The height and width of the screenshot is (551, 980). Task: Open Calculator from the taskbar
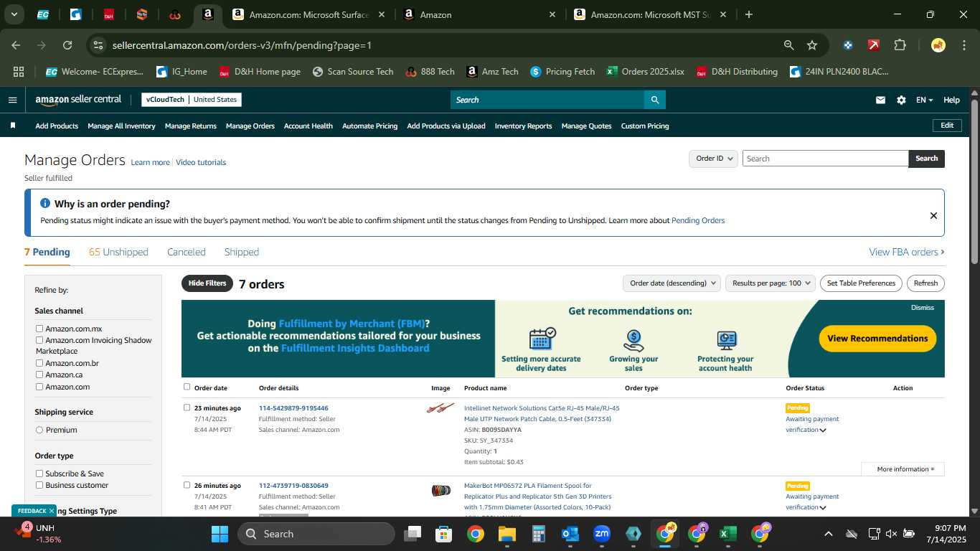[x=539, y=534]
